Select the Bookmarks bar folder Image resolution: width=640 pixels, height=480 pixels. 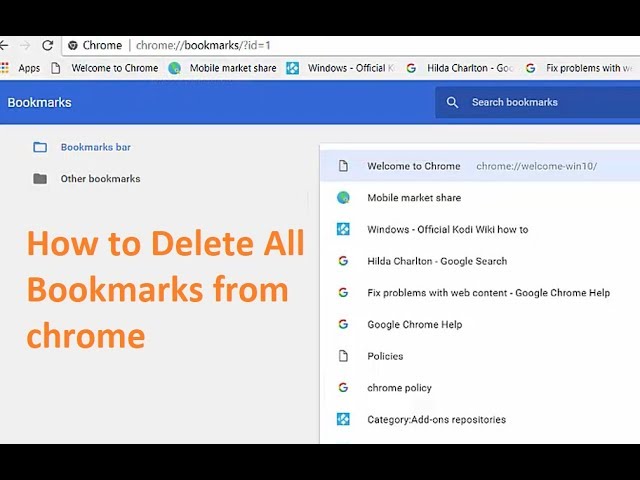[x=95, y=147]
